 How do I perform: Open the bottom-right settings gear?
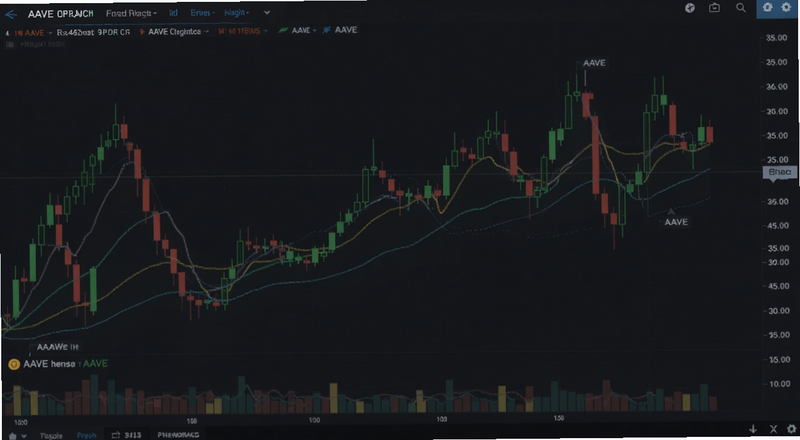coord(792,429)
